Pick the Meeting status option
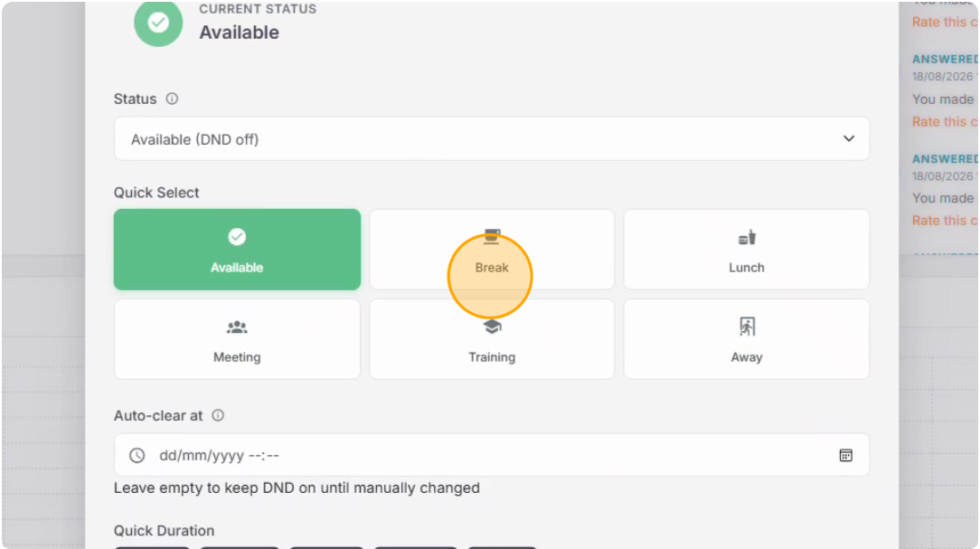 point(237,339)
